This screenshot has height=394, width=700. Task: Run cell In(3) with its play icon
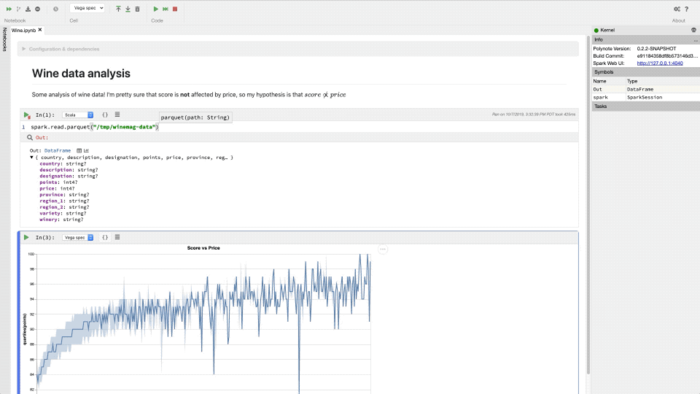point(26,237)
